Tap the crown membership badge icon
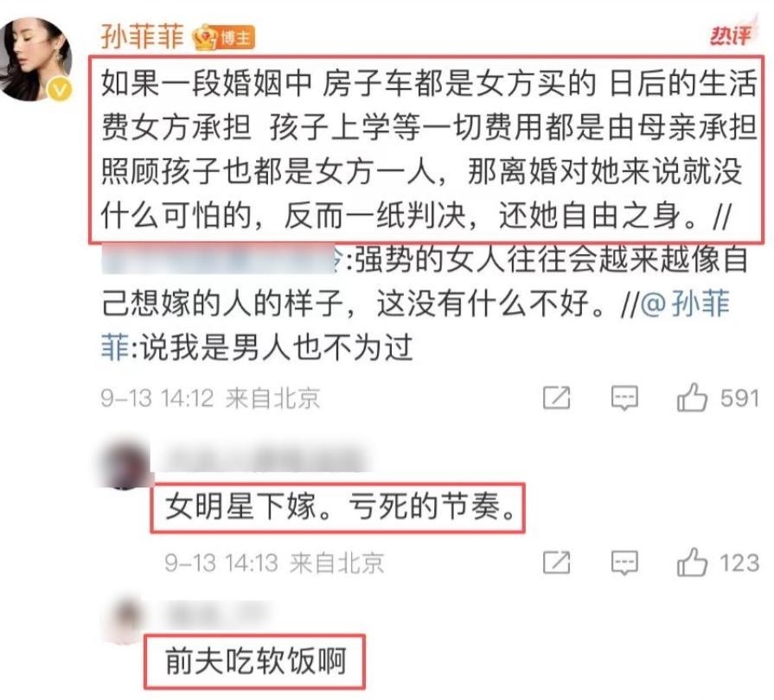This screenshot has height=700, width=774. [205, 37]
